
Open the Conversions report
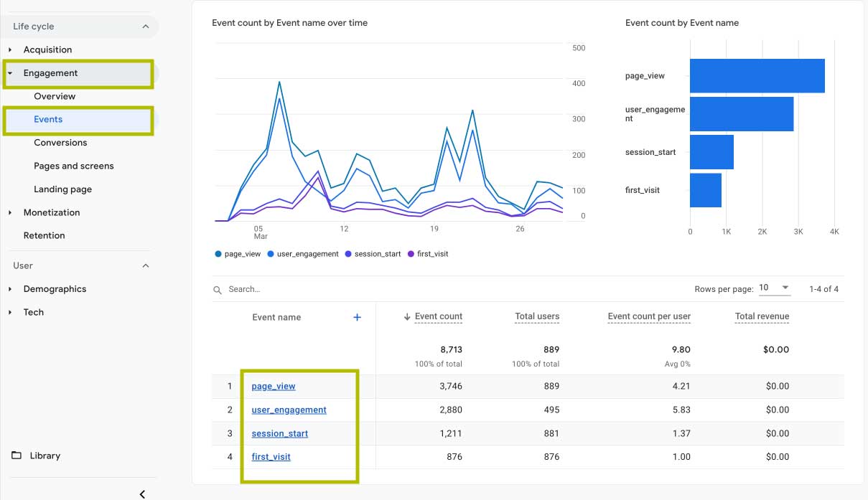point(60,143)
